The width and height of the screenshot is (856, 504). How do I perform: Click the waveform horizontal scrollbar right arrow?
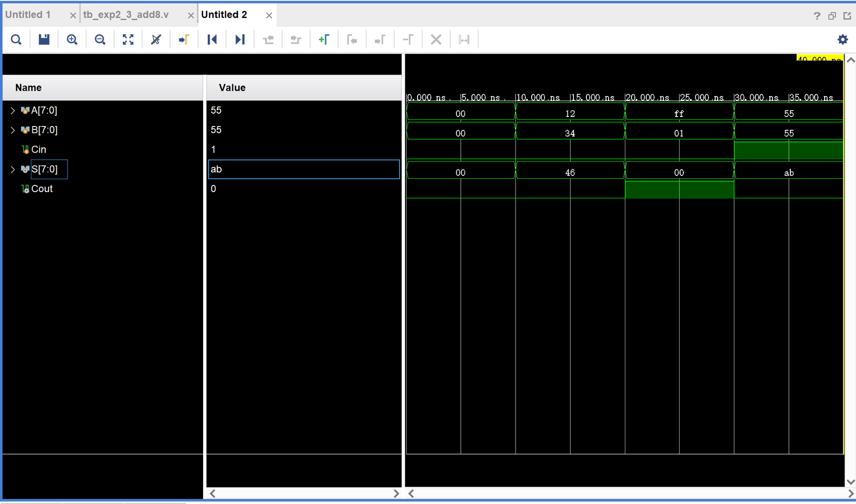[851, 494]
